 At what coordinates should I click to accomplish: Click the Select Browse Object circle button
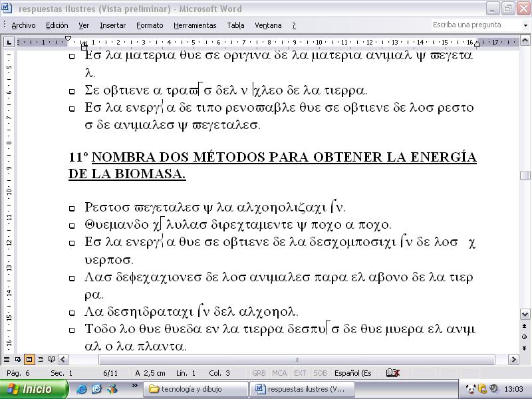coord(525,337)
